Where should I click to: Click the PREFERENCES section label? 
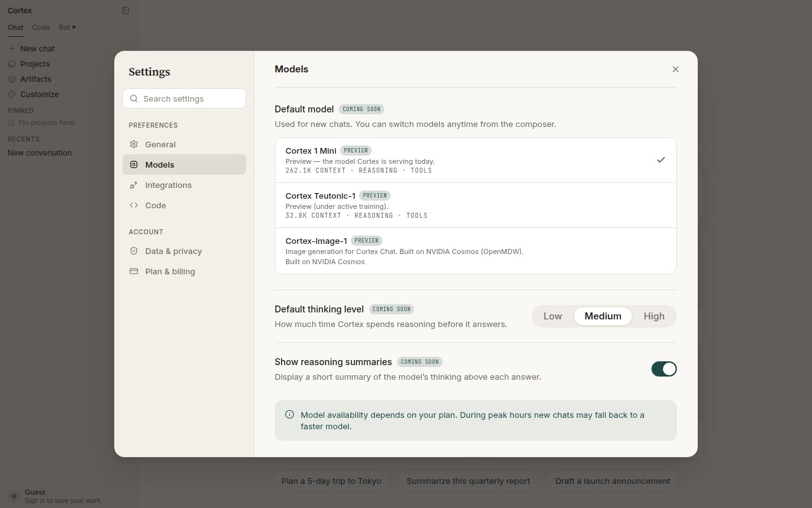coord(153,125)
